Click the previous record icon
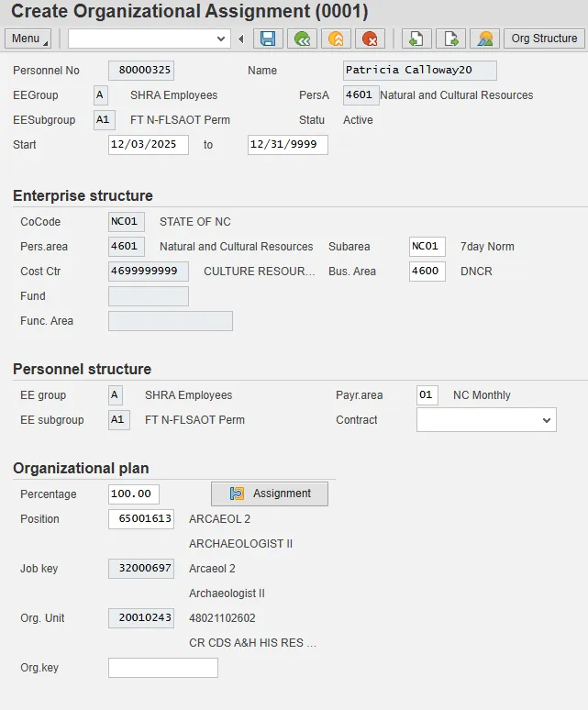 point(416,39)
